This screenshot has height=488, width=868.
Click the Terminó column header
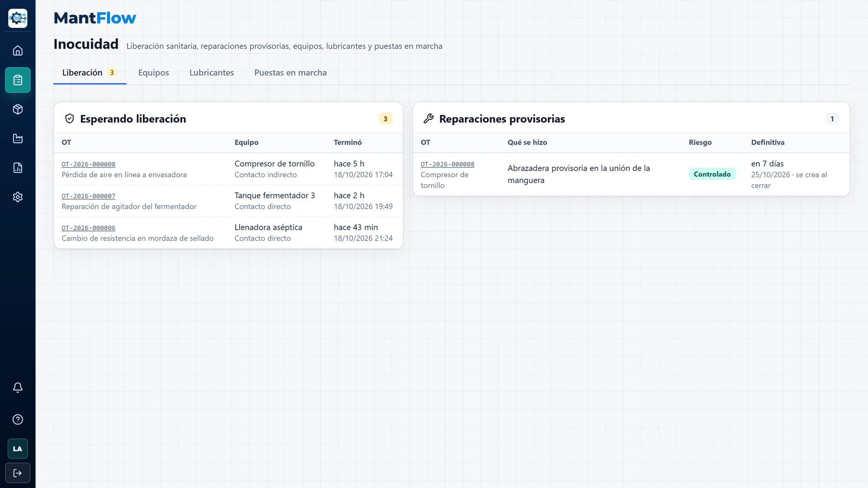click(x=348, y=142)
